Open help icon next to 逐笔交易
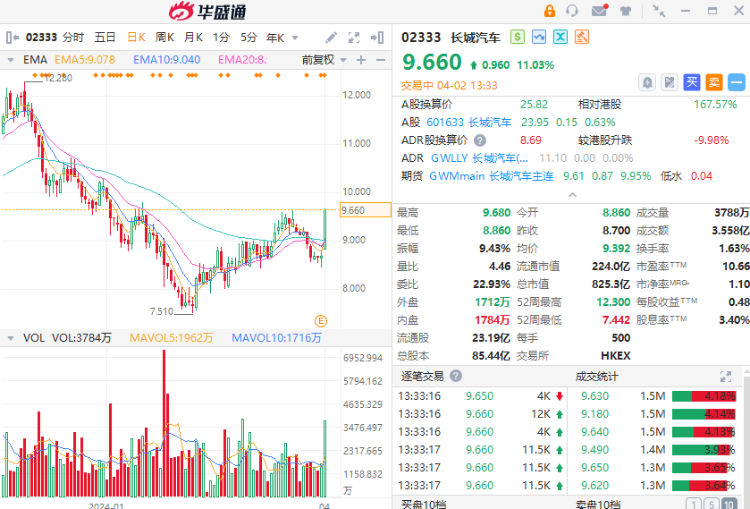Viewport: 750px width, 509px height. pyautogui.click(x=456, y=376)
